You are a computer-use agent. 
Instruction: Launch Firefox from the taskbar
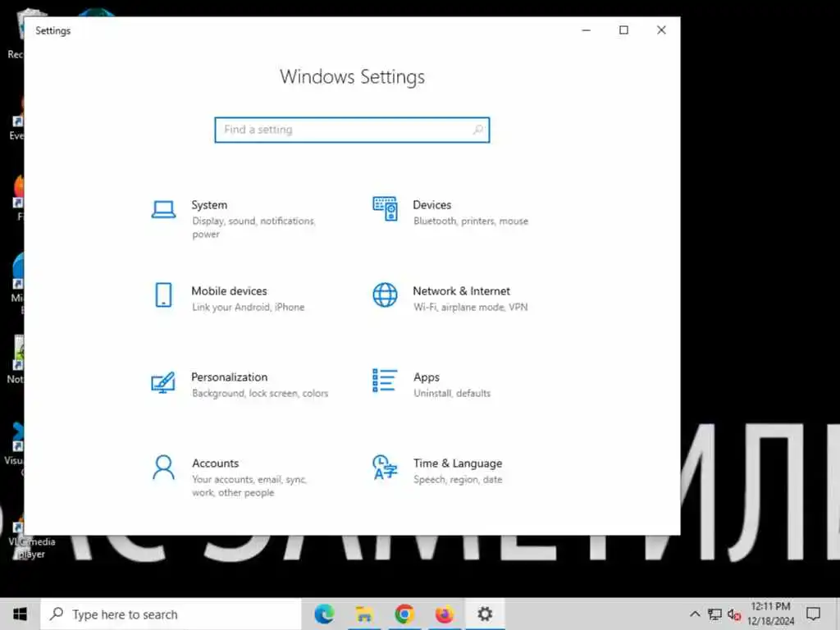click(444, 614)
